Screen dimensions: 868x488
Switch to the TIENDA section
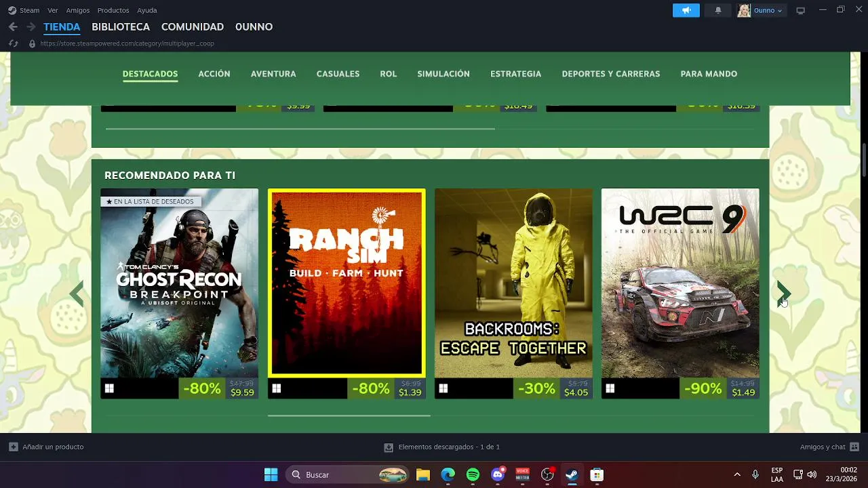coord(62,27)
